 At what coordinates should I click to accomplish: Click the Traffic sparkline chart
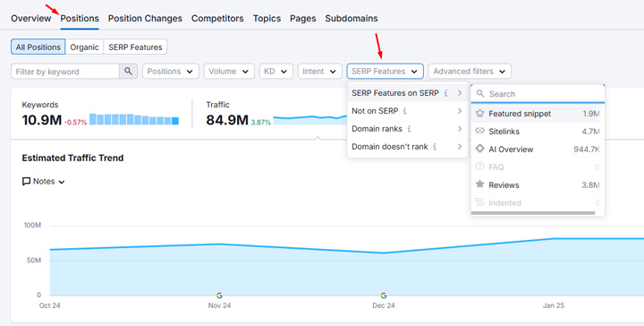coord(310,120)
